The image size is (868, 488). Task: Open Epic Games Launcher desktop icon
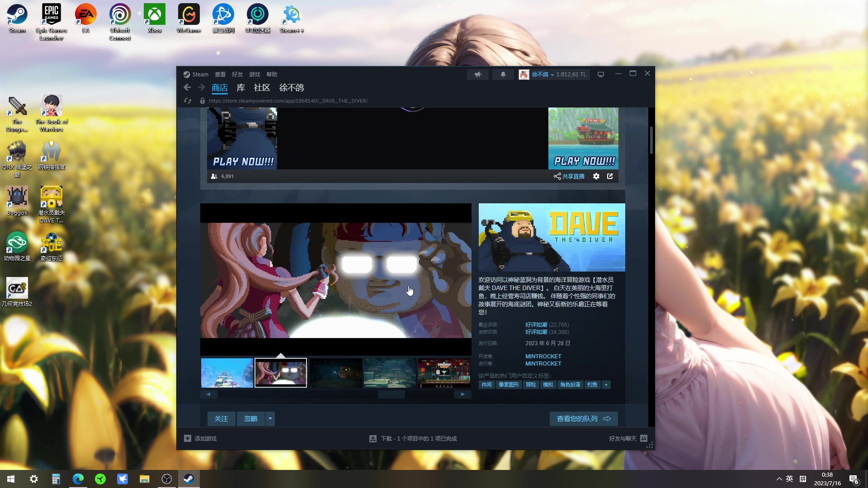click(52, 22)
